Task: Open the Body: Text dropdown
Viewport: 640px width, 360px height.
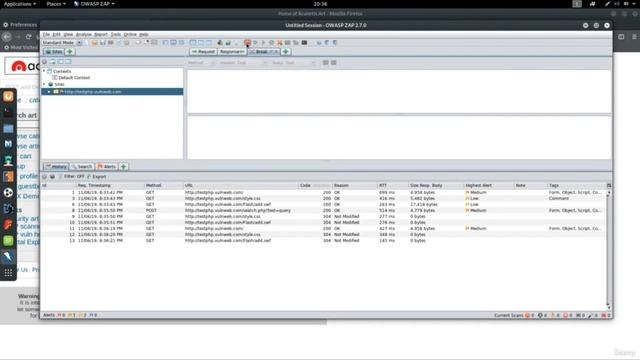Action: tap(293, 63)
